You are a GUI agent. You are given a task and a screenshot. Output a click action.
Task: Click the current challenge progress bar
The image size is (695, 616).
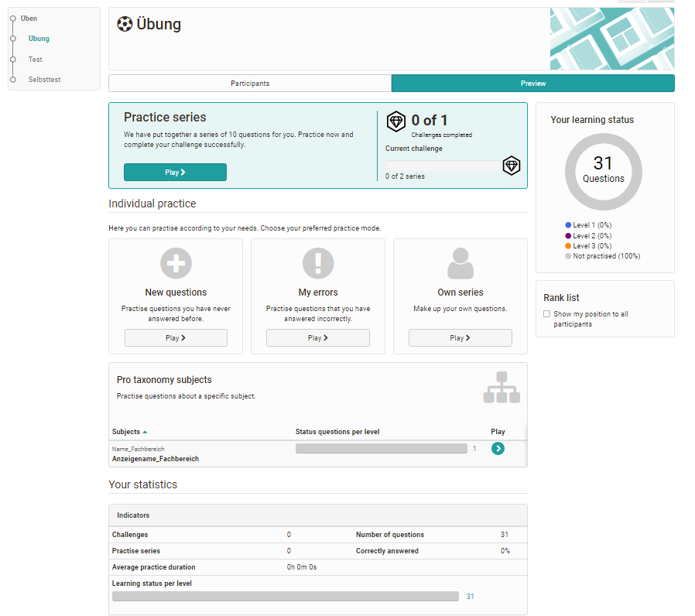click(443, 166)
